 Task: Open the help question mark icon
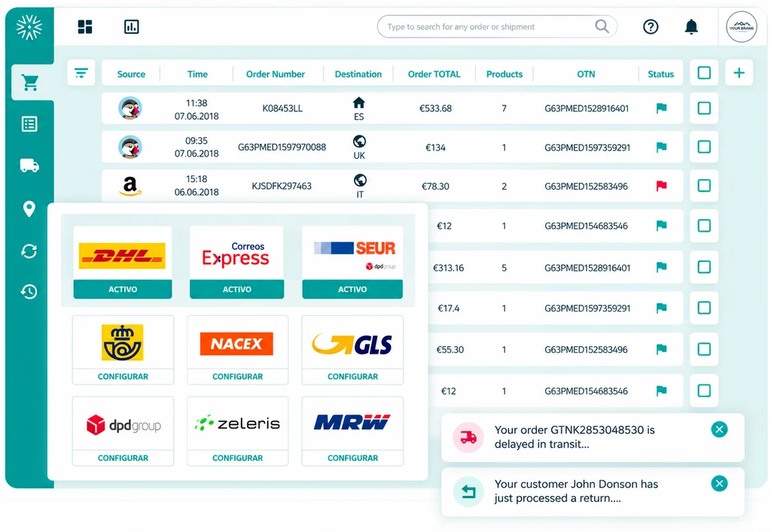(x=651, y=26)
